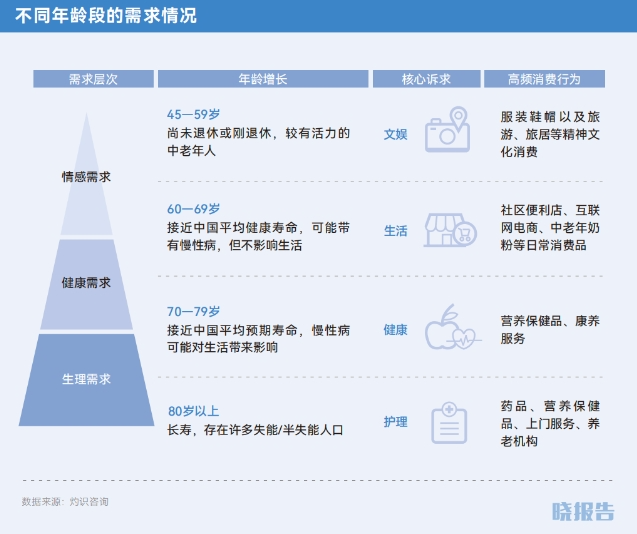The width and height of the screenshot is (637, 534).
Task: Click the data source text 数据来源：灼识咨询
Action: [65, 501]
